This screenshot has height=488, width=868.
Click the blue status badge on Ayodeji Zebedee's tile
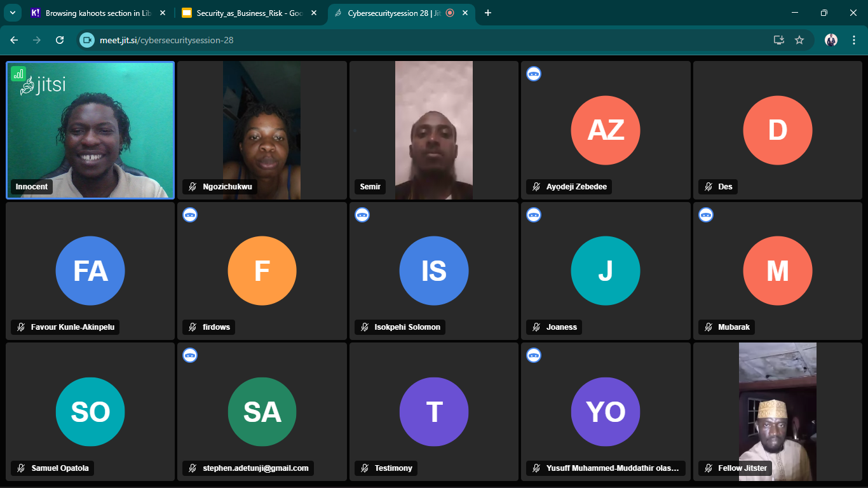pyautogui.click(x=534, y=74)
